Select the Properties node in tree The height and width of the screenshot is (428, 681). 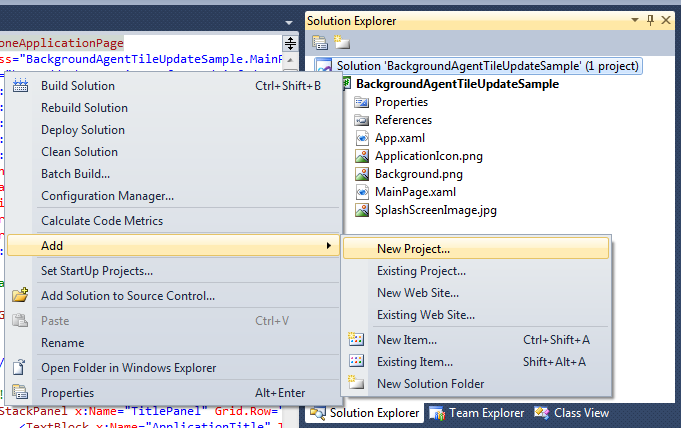coord(401,102)
